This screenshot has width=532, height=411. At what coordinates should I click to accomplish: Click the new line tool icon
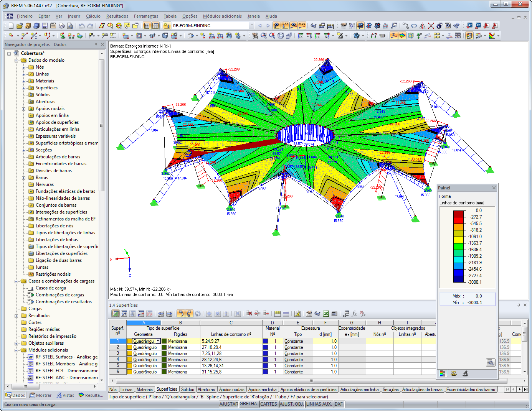tap(24, 36)
